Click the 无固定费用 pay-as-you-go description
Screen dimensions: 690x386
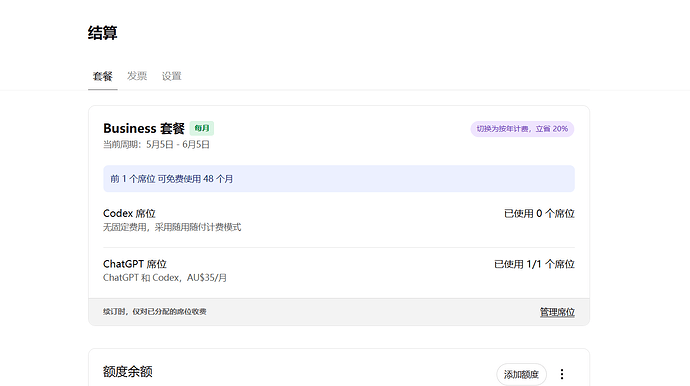pos(172,227)
